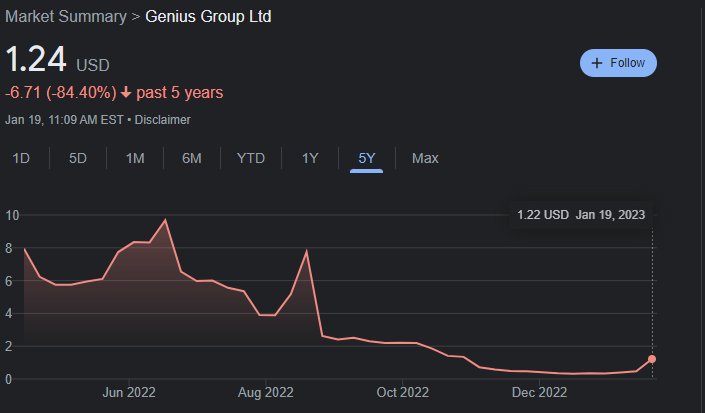Screen dimensions: 705x413
Task: Select the 6M time range
Action: click(x=192, y=158)
